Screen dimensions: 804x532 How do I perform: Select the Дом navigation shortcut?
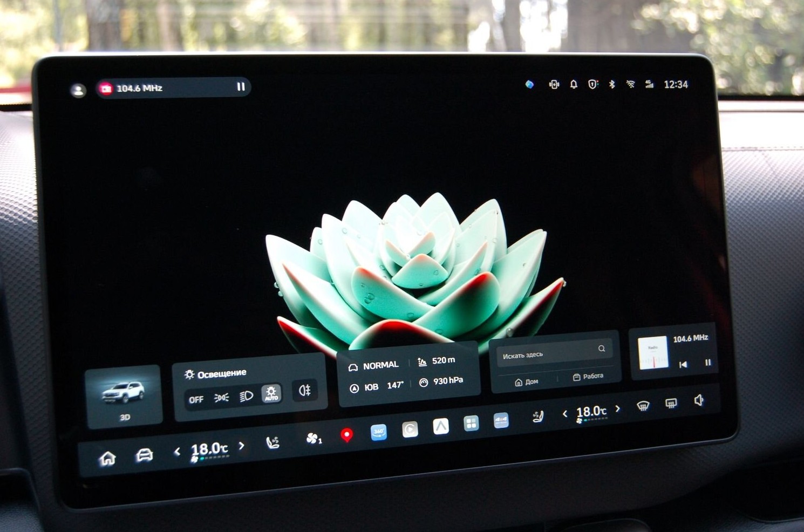coord(526,381)
